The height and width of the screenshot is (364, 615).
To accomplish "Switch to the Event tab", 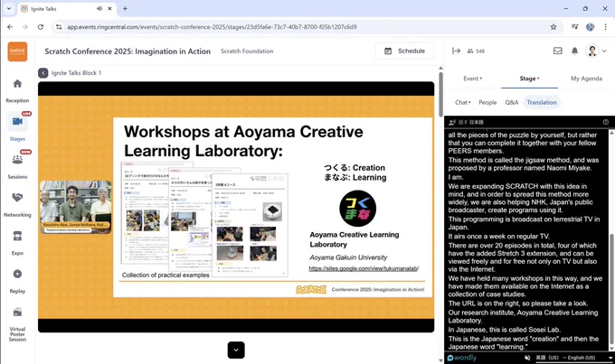I will click(x=472, y=79).
